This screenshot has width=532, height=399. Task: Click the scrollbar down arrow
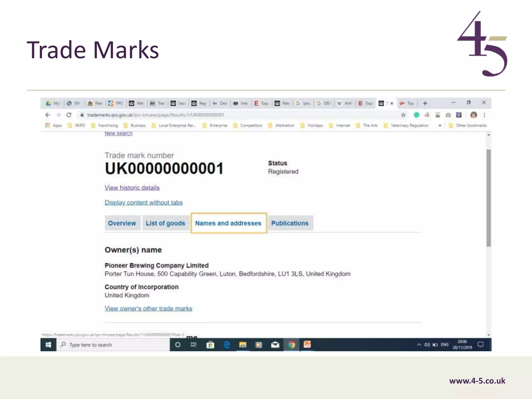(489, 335)
